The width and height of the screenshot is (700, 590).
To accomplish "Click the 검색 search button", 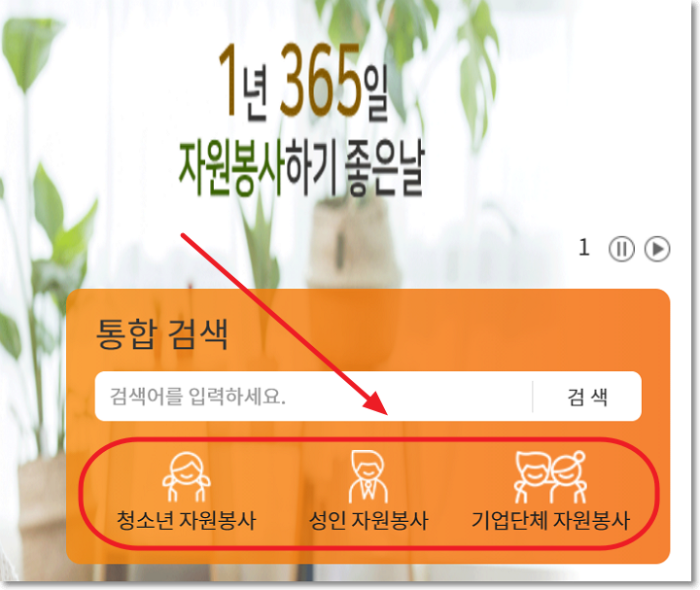I will pos(587,397).
